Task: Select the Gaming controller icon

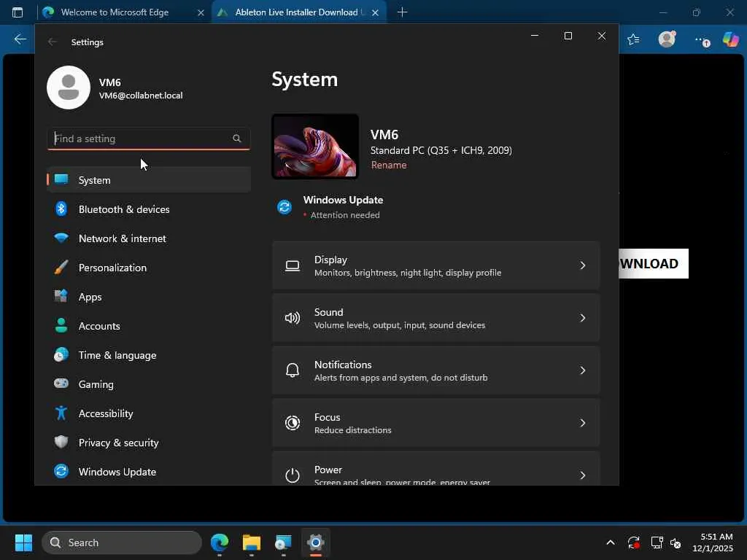Action: tap(62, 384)
